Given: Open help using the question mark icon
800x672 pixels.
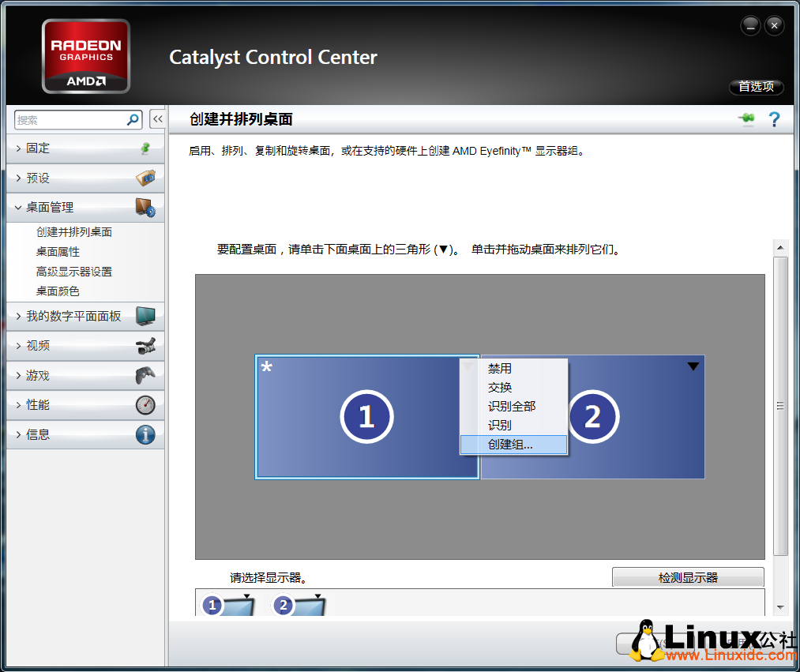Looking at the screenshot, I should (774, 118).
